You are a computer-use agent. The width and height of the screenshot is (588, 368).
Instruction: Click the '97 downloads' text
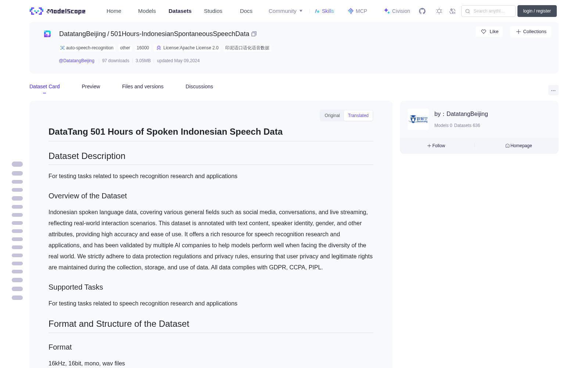(x=116, y=61)
